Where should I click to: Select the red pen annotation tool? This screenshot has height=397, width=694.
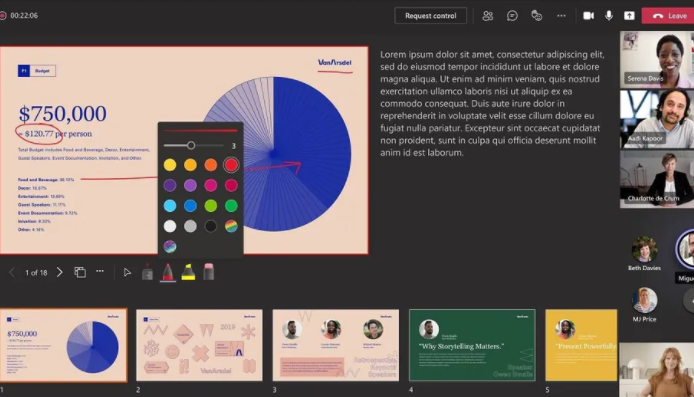(168, 272)
